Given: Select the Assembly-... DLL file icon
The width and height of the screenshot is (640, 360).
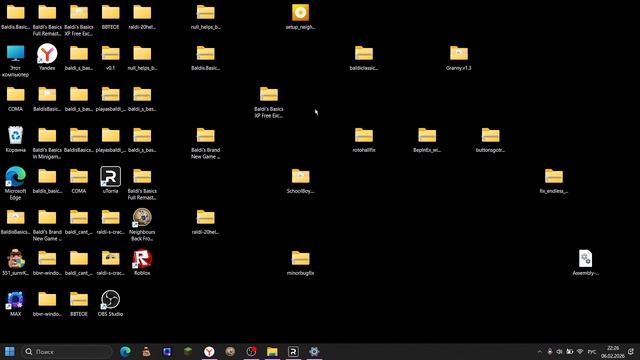Looking at the screenshot, I should pyautogui.click(x=585, y=262).
